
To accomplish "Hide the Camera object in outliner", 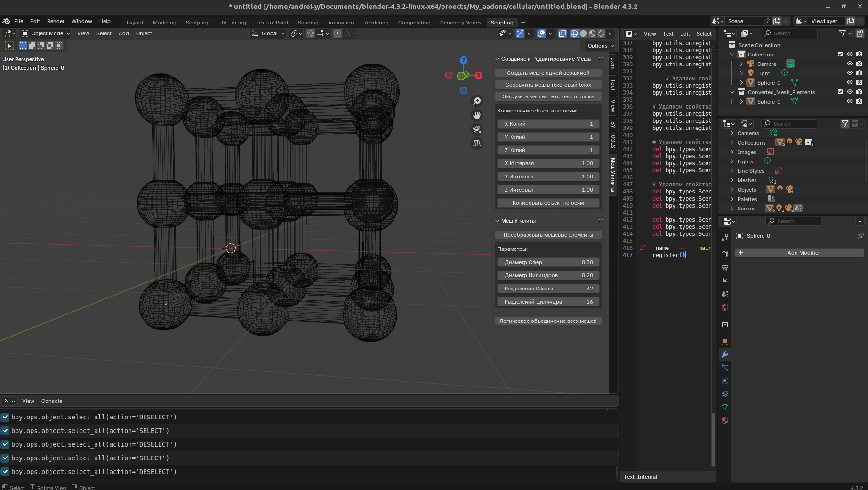I will point(850,64).
